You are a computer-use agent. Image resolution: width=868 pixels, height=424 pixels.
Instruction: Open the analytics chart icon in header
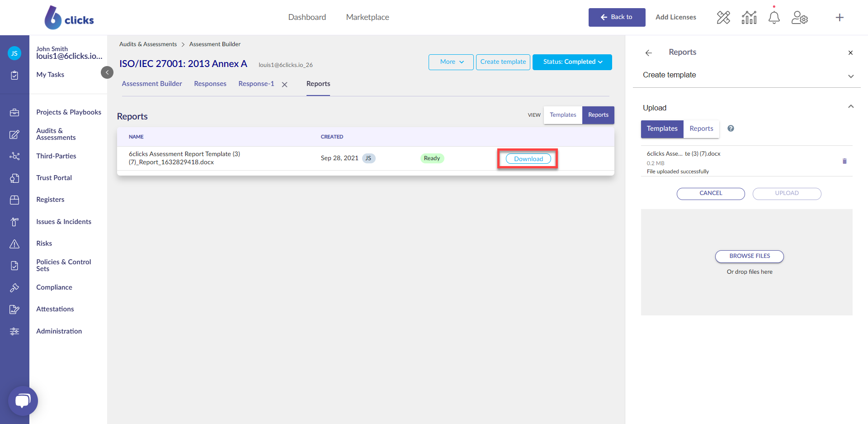(749, 18)
